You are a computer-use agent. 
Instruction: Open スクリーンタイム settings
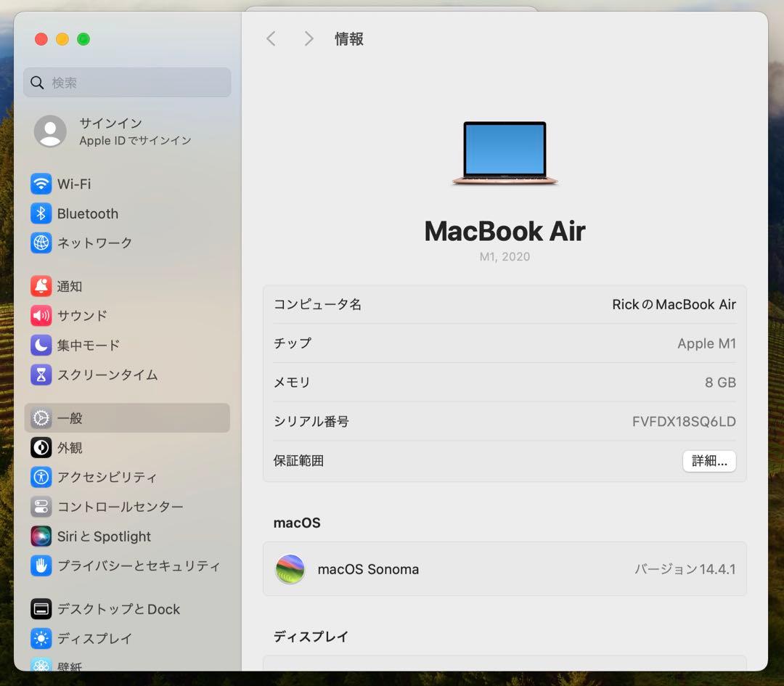click(41, 375)
